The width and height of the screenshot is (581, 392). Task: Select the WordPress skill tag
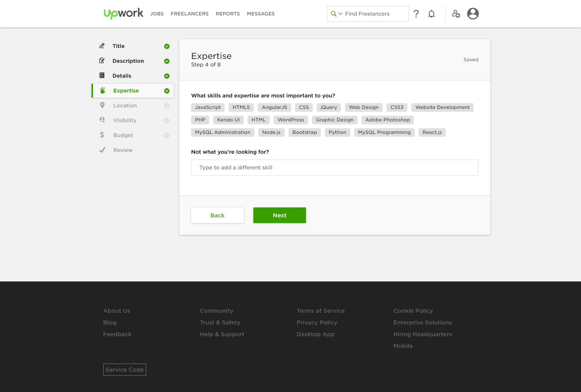coord(291,120)
